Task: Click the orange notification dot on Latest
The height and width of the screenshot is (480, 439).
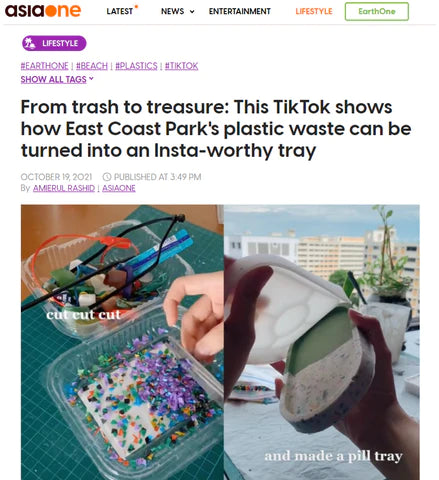Action: point(136,7)
